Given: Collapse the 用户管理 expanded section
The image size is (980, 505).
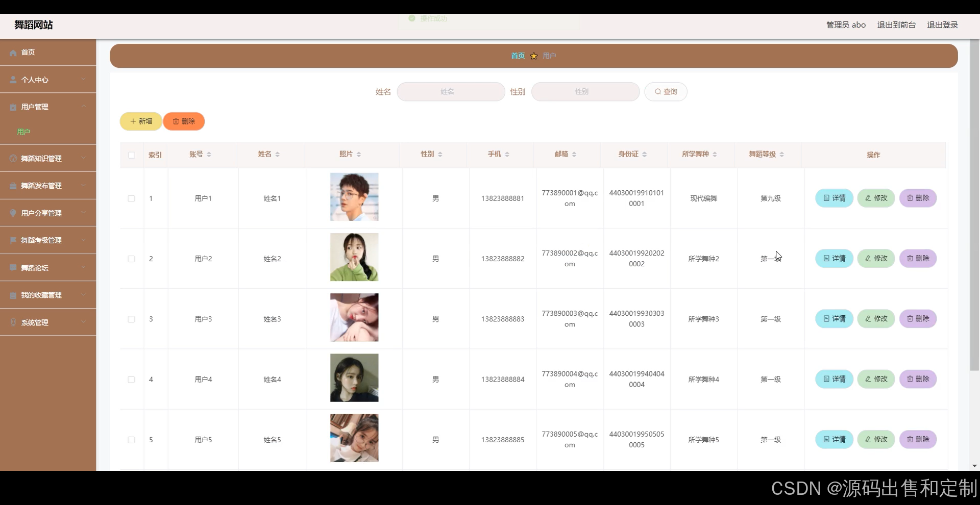Looking at the screenshot, I should 84,107.
